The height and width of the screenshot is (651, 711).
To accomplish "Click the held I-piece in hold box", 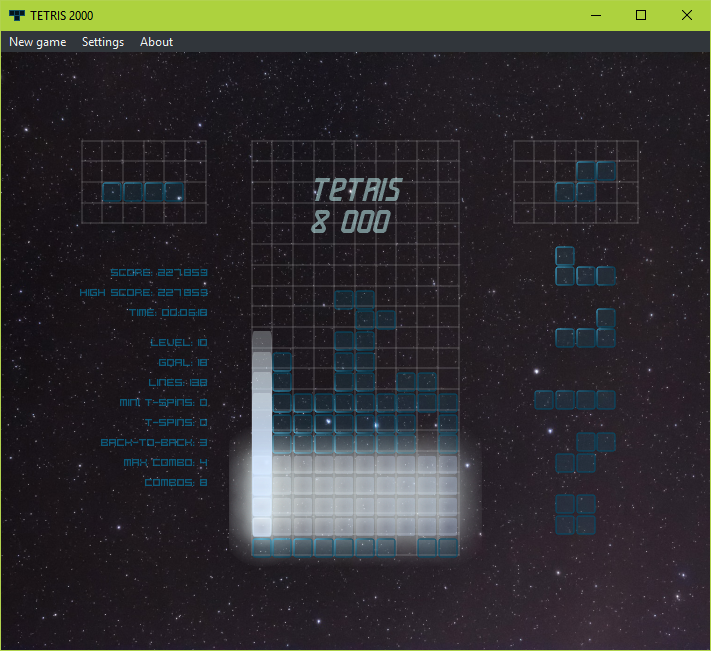I will pos(143,192).
